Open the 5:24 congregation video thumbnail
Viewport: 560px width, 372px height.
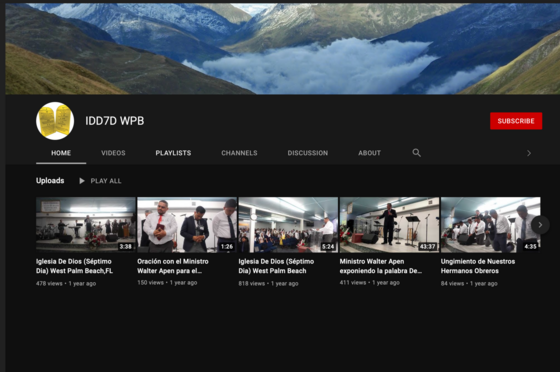288,225
